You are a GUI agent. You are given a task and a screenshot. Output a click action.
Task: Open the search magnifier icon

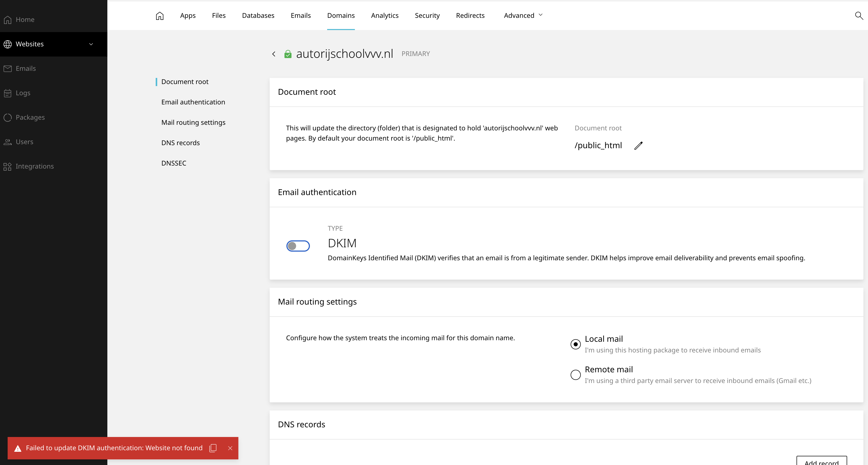[x=859, y=16]
